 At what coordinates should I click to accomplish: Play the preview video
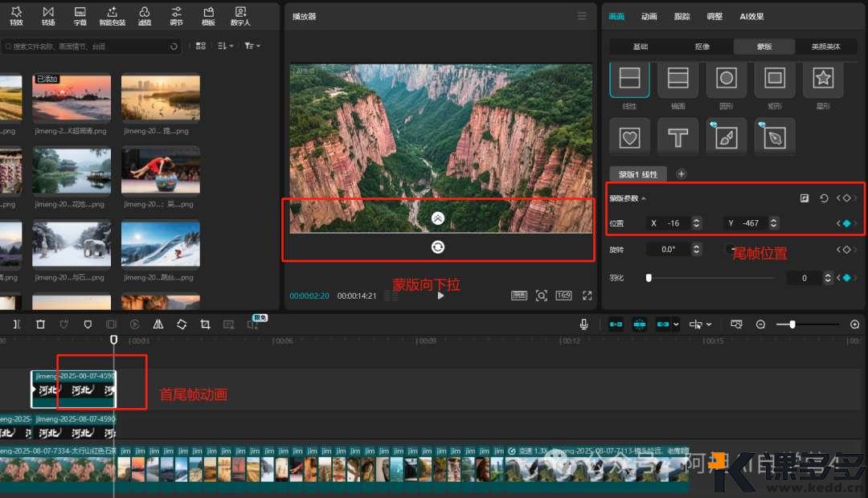[440, 296]
